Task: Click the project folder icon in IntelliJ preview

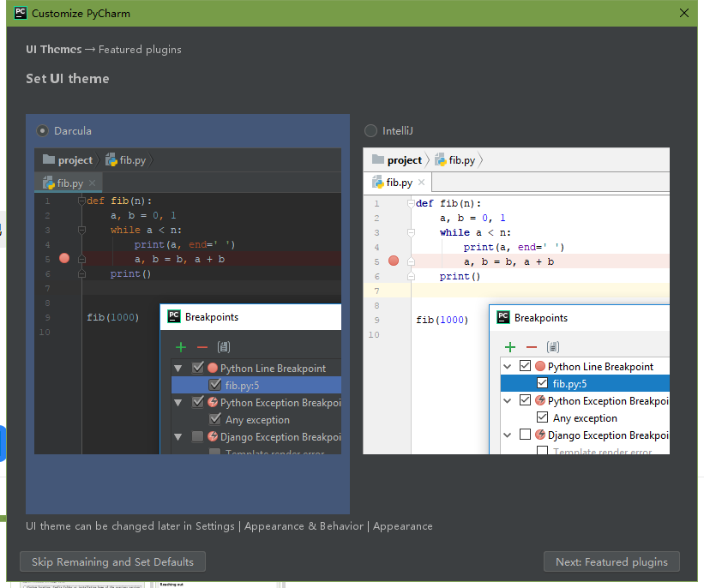Action: coord(378,159)
